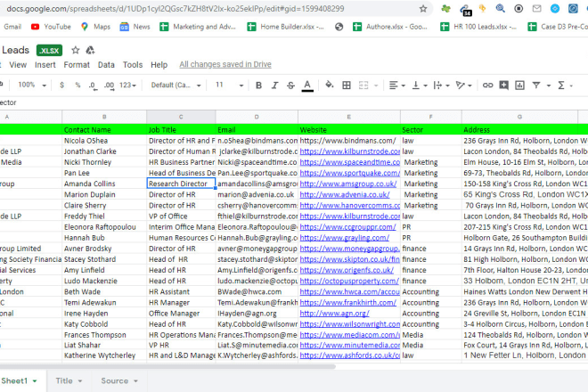The image size is (588, 392).
Task: Open the Help menu
Action: [159, 64]
